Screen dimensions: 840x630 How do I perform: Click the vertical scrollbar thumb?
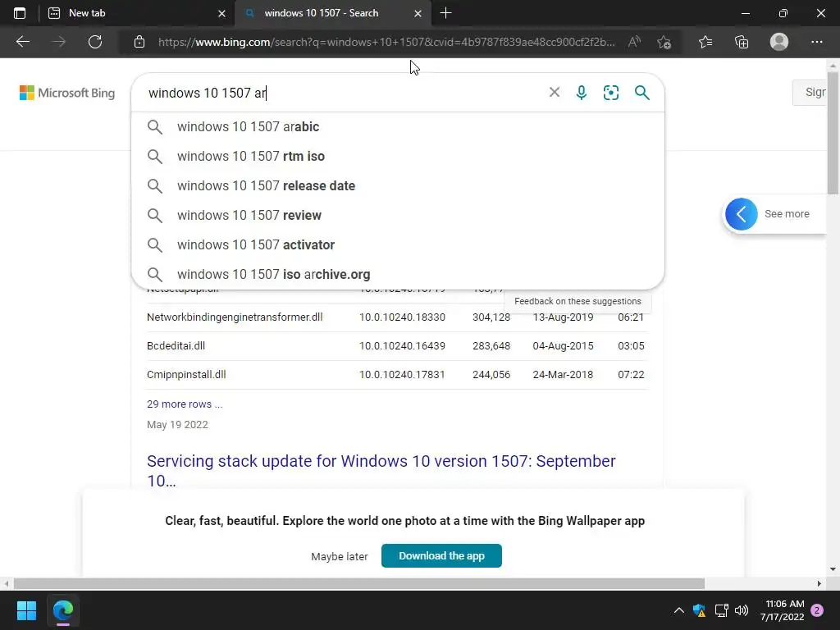click(833, 134)
